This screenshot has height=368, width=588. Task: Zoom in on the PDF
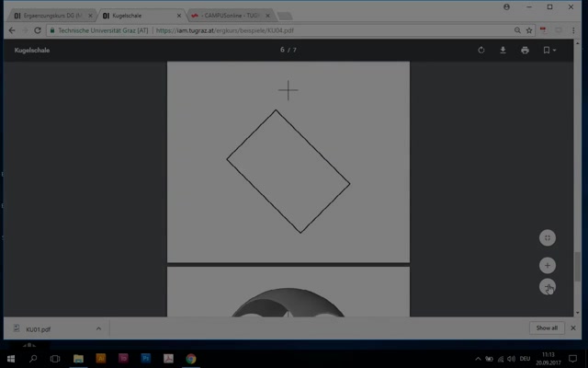point(548,265)
